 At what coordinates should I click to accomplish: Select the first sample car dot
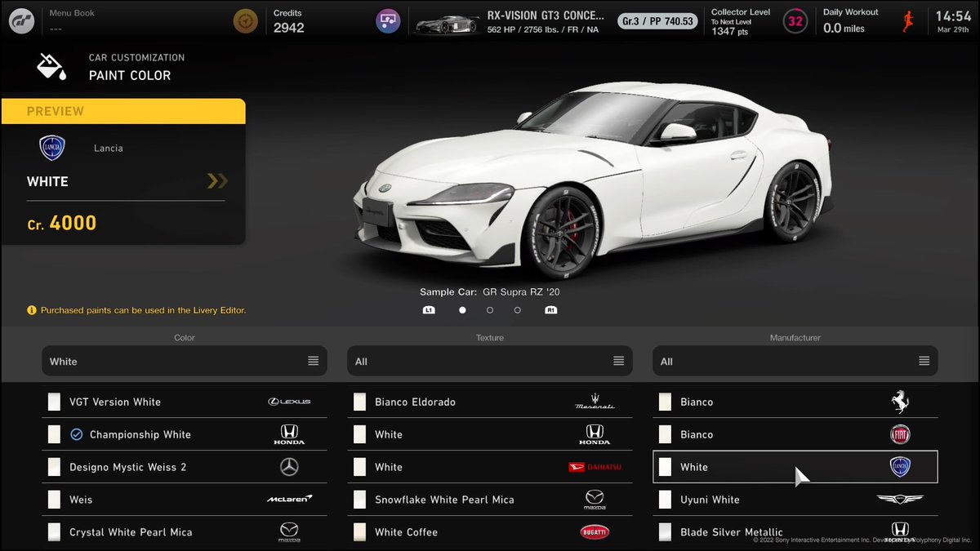click(462, 310)
